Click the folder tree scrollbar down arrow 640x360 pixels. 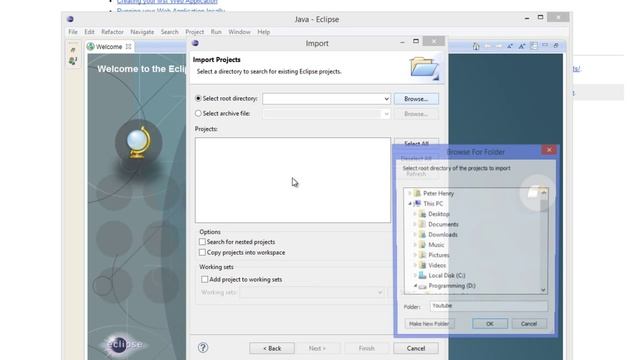coord(543,289)
